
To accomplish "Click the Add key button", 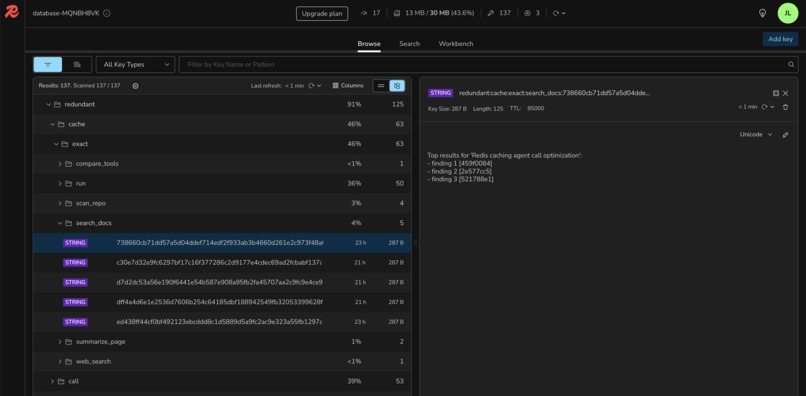I will tap(780, 39).
